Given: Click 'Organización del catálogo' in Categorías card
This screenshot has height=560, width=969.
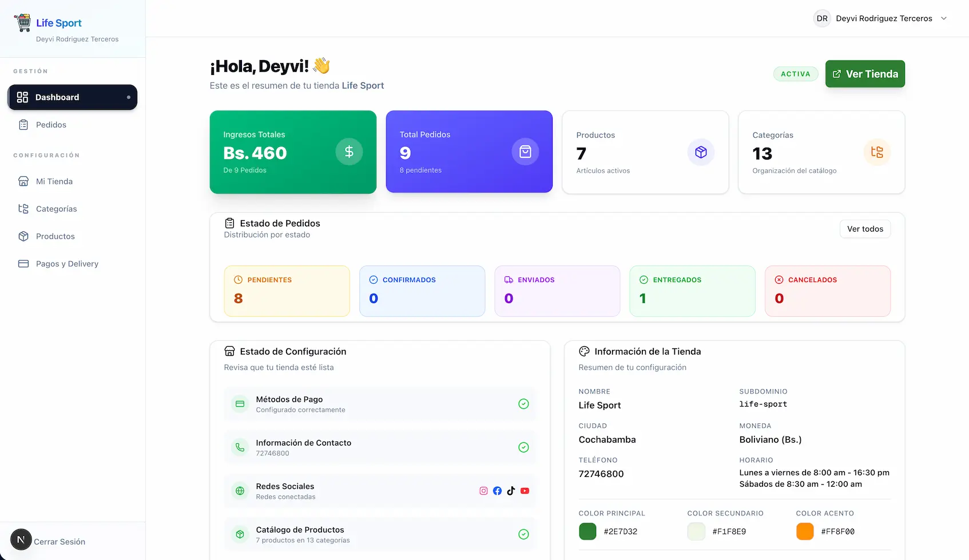Looking at the screenshot, I should [795, 170].
